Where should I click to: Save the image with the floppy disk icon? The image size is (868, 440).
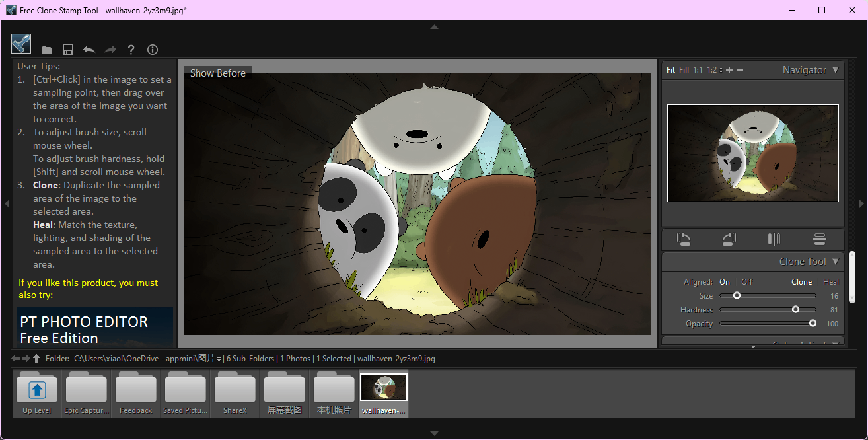[68, 50]
